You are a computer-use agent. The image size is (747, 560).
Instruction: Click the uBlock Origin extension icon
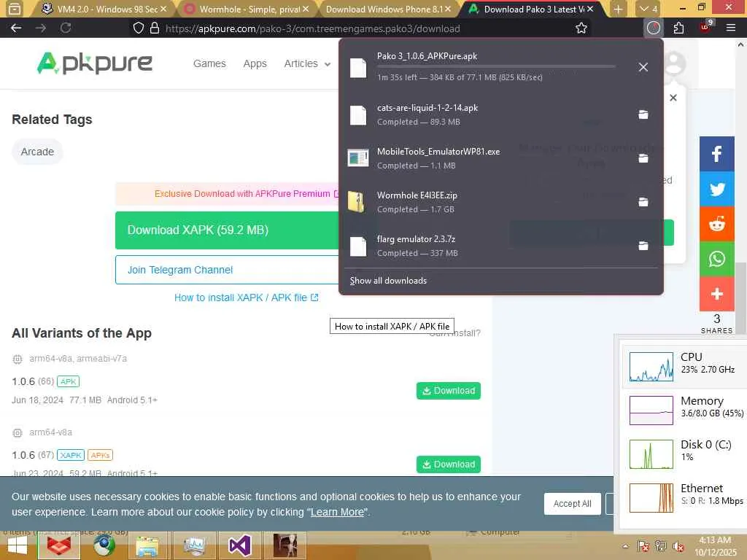pos(705,27)
